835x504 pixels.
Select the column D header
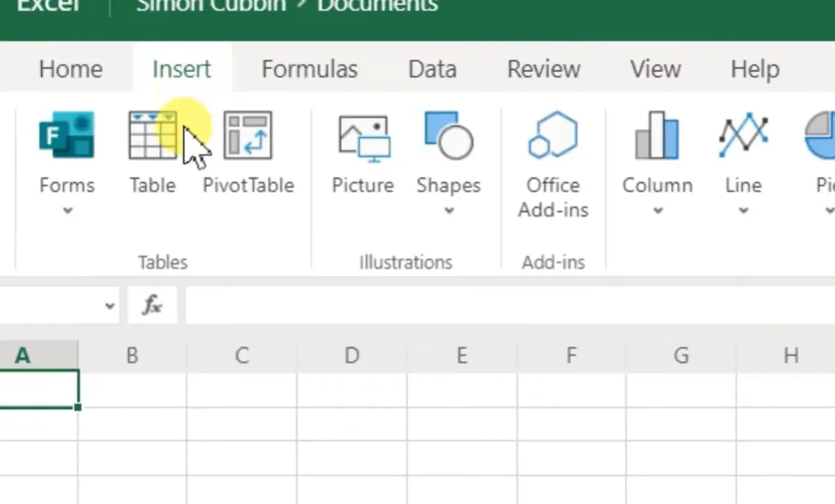(x=351, y=355)
